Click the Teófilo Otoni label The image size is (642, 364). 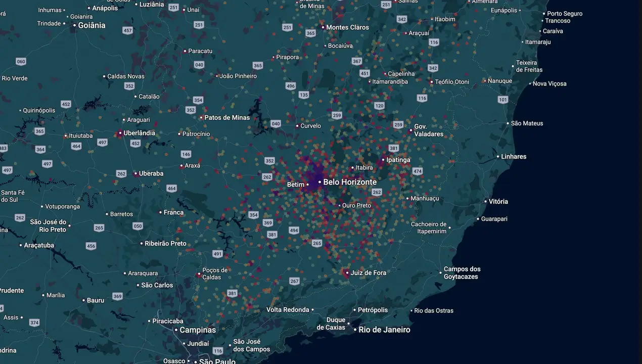pyautogui.click(x=452, y=82)
